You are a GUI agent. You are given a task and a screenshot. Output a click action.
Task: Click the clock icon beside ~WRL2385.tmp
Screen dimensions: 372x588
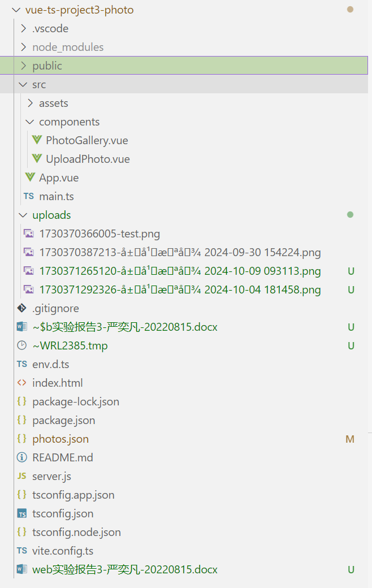[22, 345]
